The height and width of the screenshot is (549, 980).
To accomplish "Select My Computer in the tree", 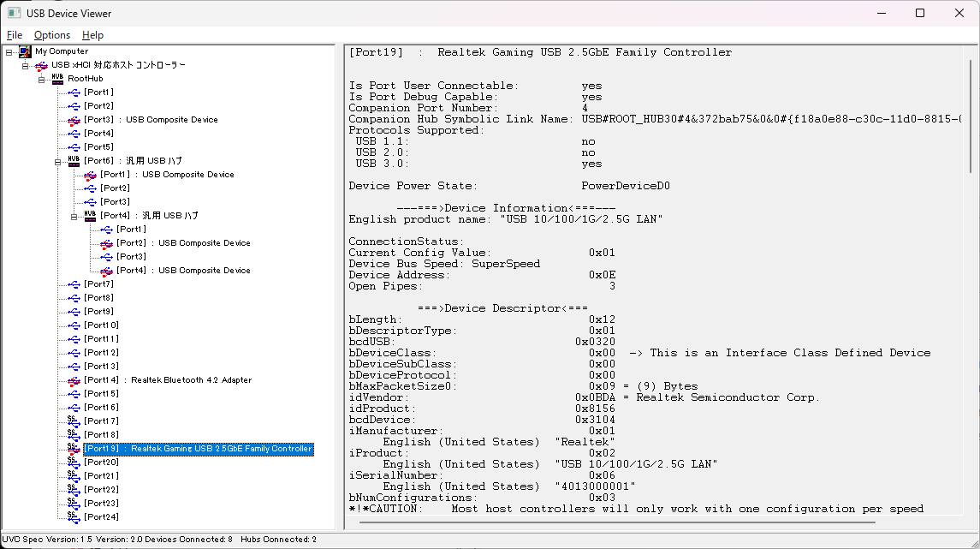I will pos(62,51).
